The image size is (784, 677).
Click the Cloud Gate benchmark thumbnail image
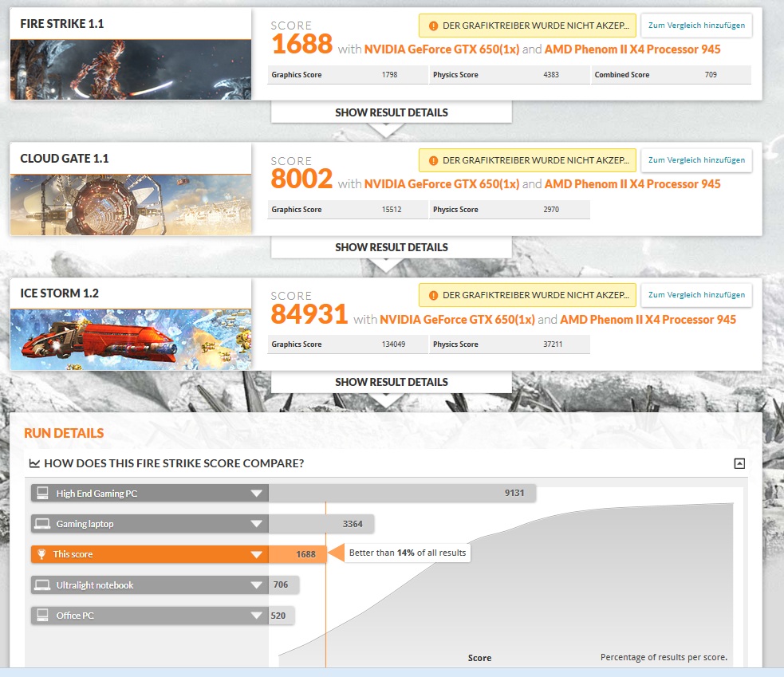click(x=131, y=205)
